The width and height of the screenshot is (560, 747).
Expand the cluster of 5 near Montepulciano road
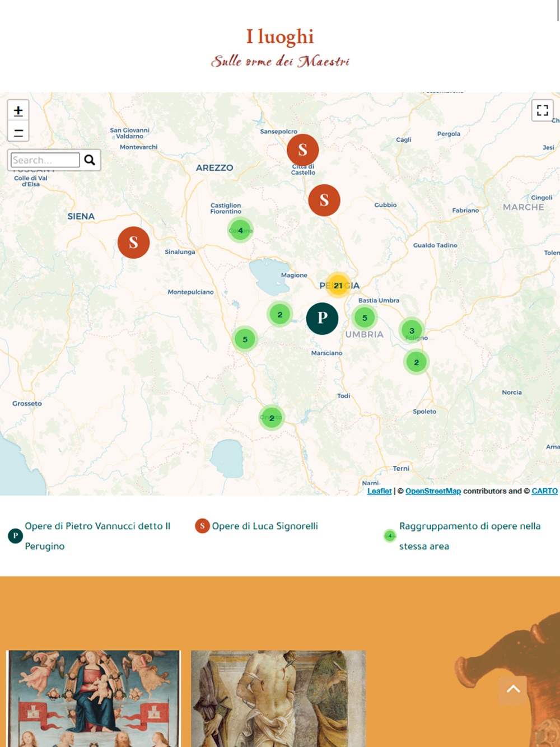(245, 339)
